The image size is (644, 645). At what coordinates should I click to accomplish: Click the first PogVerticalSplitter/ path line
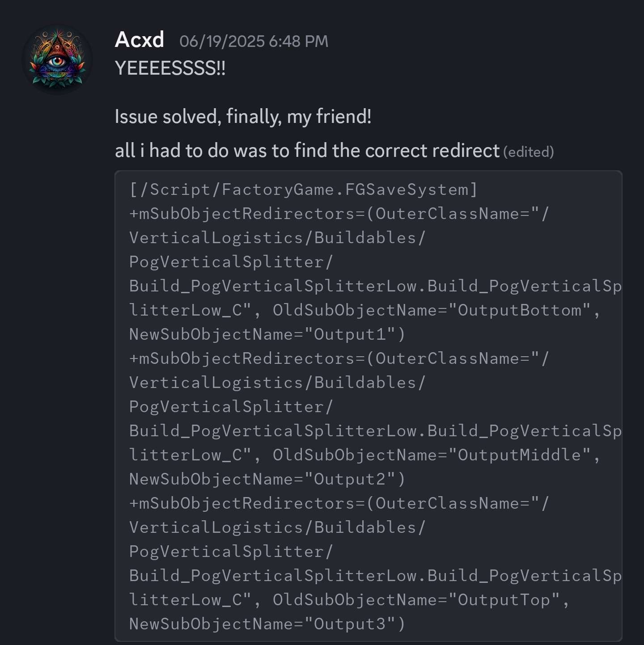pyautogui.click(x=231, y=262)
